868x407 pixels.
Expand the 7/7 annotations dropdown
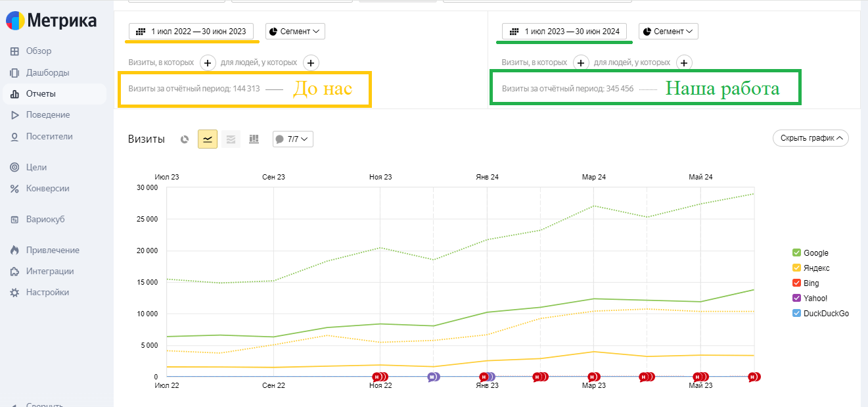[x=293, y=139]
